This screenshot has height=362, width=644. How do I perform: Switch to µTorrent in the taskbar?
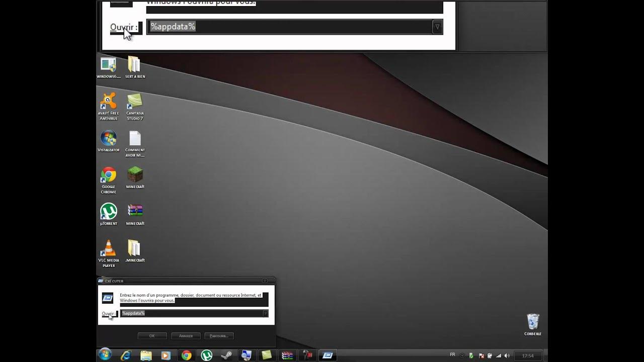click(206, 355)
